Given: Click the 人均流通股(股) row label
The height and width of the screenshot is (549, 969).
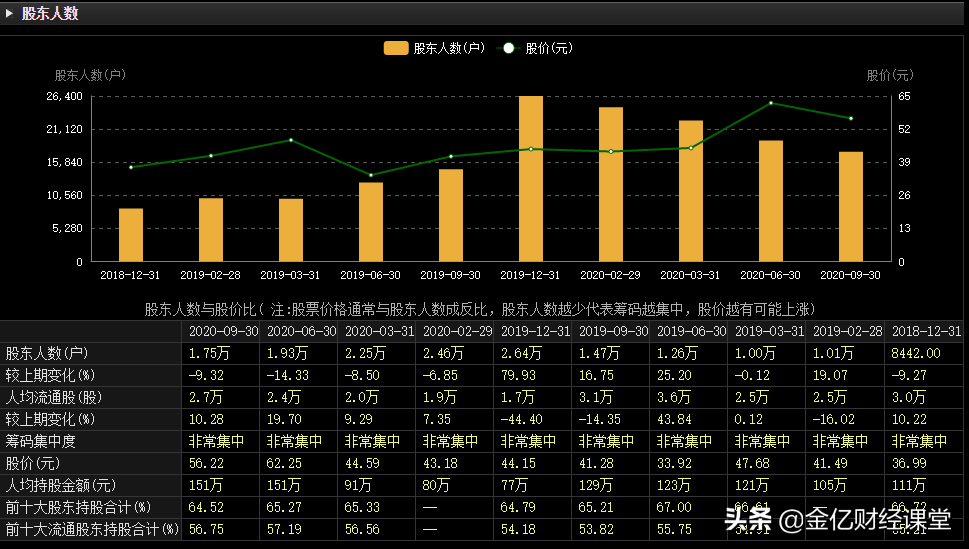Looking at the screenshot, I should point(54,398).
